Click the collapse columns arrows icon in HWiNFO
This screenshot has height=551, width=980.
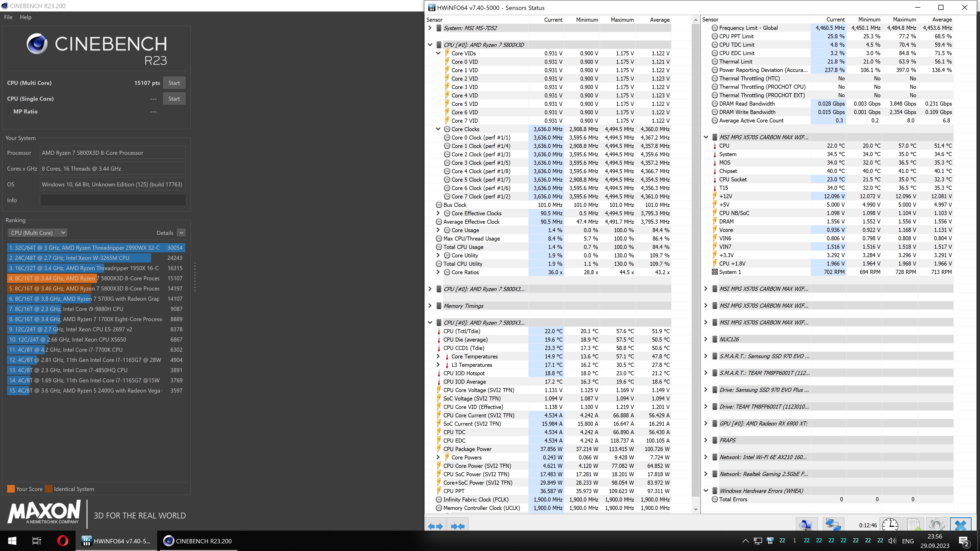click(x=457, y=526)
